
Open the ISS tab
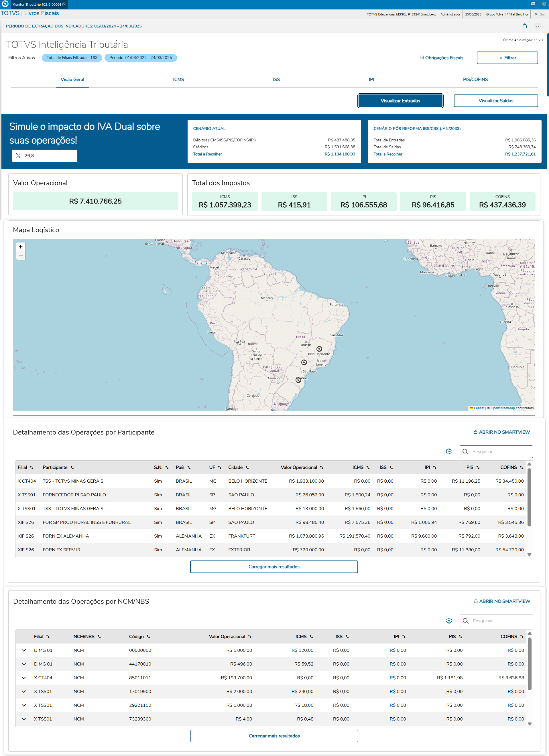276,79
